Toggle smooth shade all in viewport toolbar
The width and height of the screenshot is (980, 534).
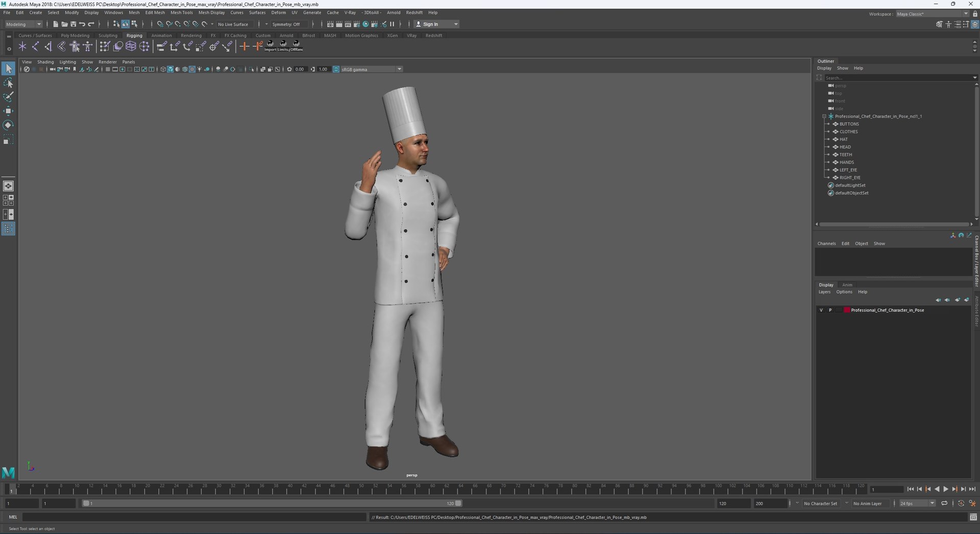coord(170,69)
